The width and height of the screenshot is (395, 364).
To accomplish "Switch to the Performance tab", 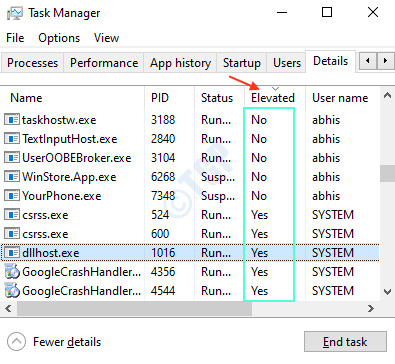I will [x=104, y=63].
